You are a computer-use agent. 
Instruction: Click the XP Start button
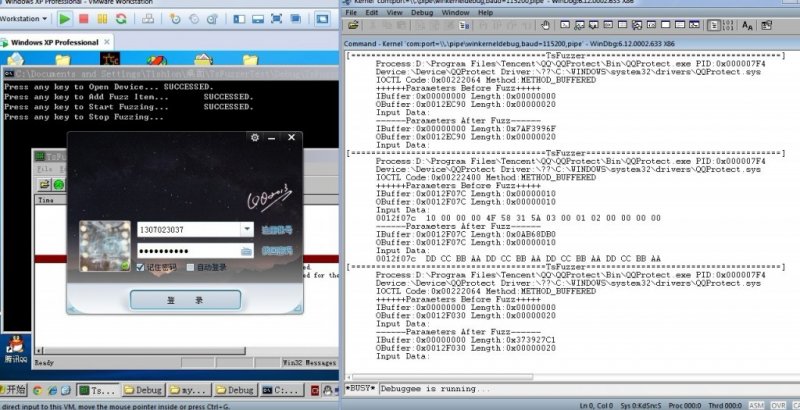click(14, 390)
